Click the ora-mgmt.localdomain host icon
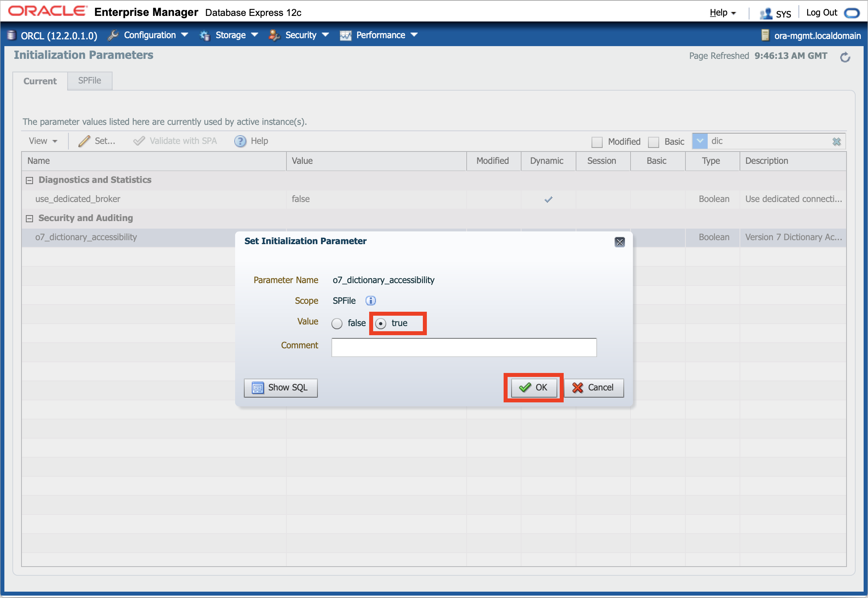The height and width of the screenshot is (598, 868). click(x=765, y=35)
